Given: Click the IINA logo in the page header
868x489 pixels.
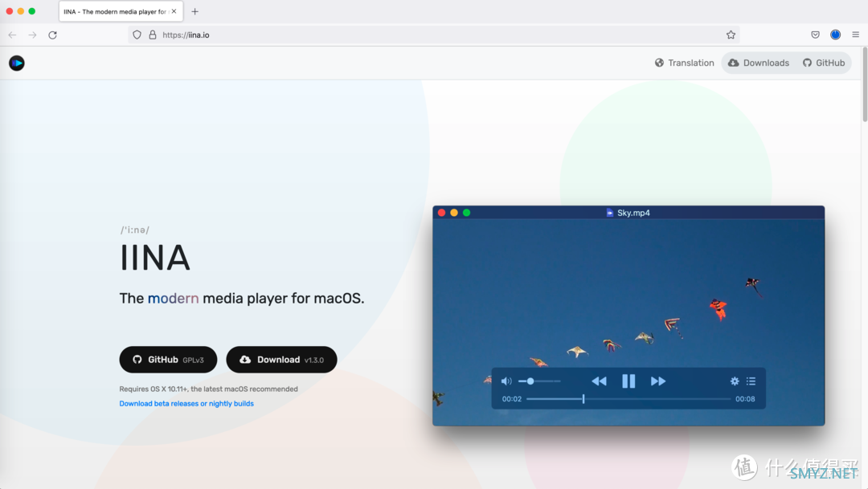Looking at the screenshot, I should pos(17,63).
